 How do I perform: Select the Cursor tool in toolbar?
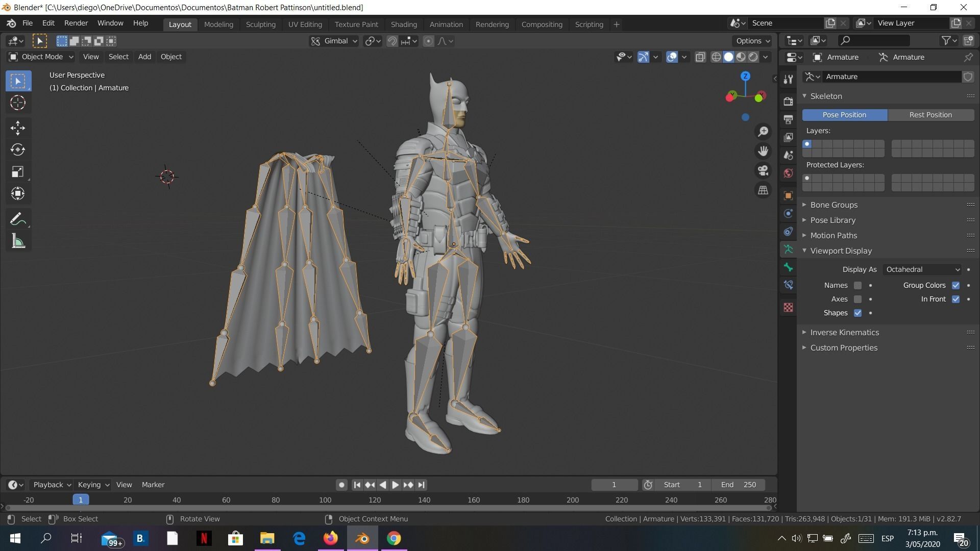click(x=18, y=103)
